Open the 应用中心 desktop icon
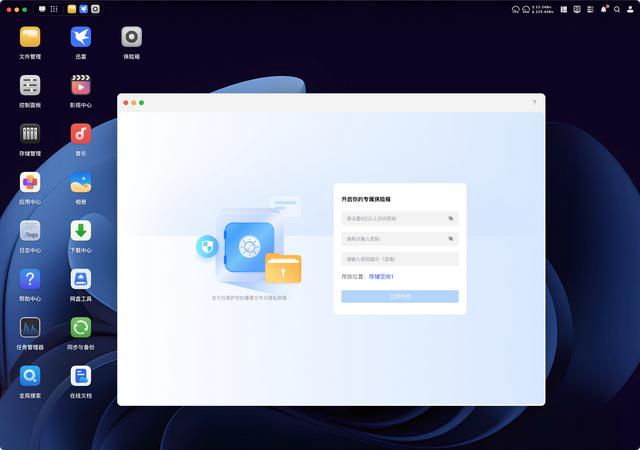This screenshot has width=640, height=450. click(x=30, y=182)
